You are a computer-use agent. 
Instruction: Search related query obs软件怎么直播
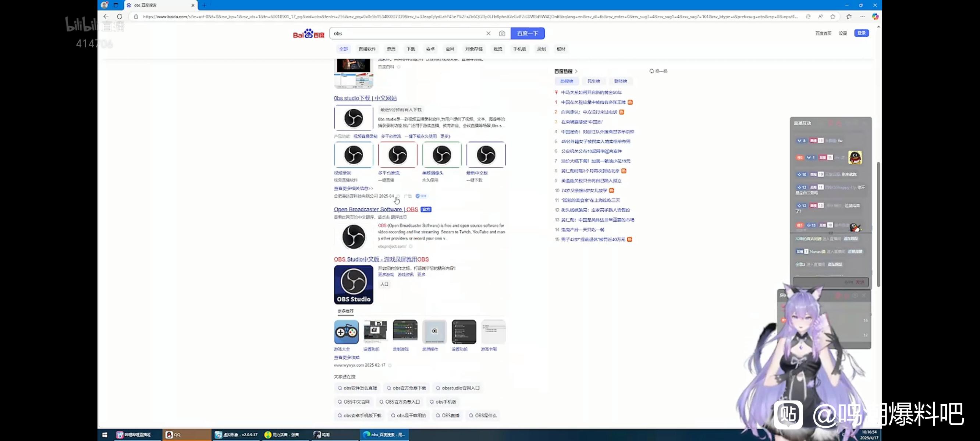click(x=357, y=388)
